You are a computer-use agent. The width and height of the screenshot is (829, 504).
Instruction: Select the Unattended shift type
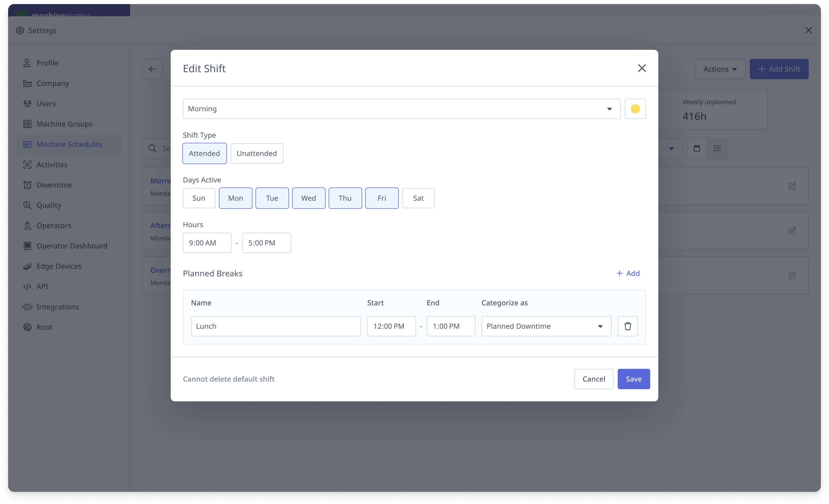(257, 153)
